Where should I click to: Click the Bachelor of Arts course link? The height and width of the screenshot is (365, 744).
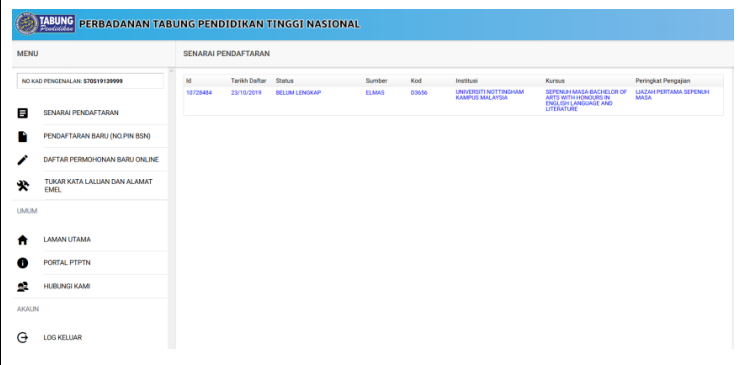point(586,101)
